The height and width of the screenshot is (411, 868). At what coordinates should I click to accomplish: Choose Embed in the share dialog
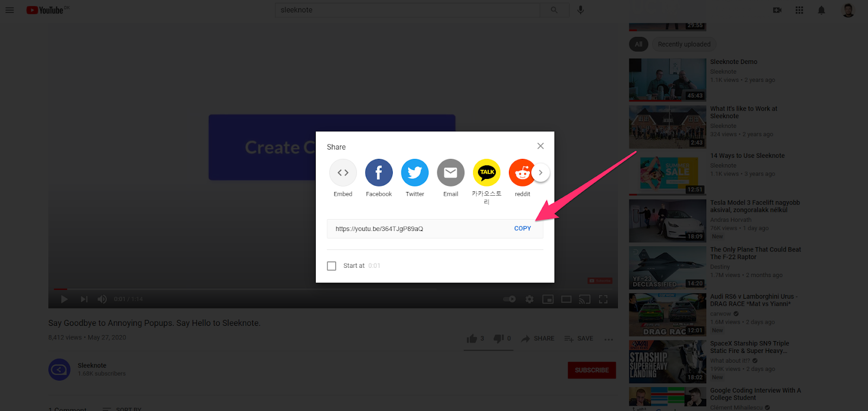(343, 178)
